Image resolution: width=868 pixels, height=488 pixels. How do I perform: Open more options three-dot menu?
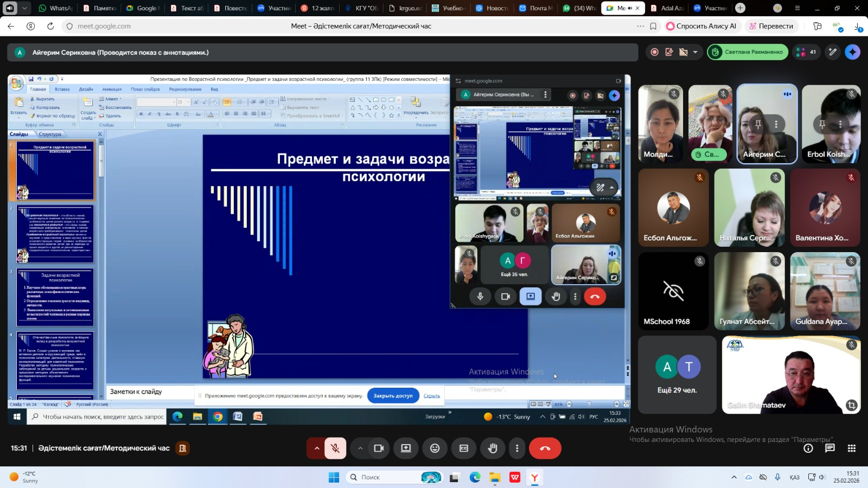tap(517, 448)
